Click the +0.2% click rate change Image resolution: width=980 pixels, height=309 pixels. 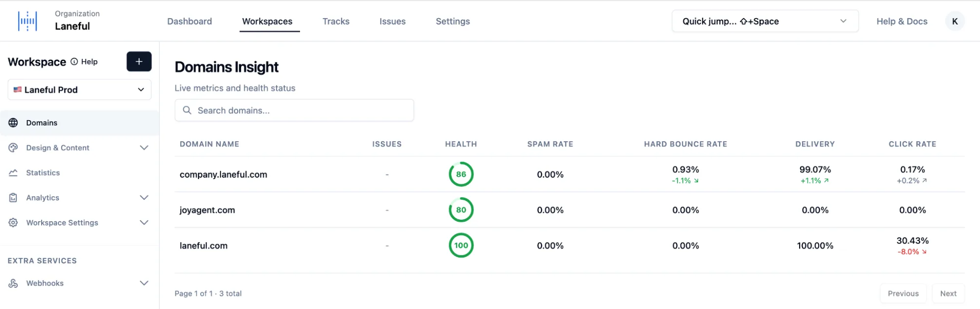[912, 180]
